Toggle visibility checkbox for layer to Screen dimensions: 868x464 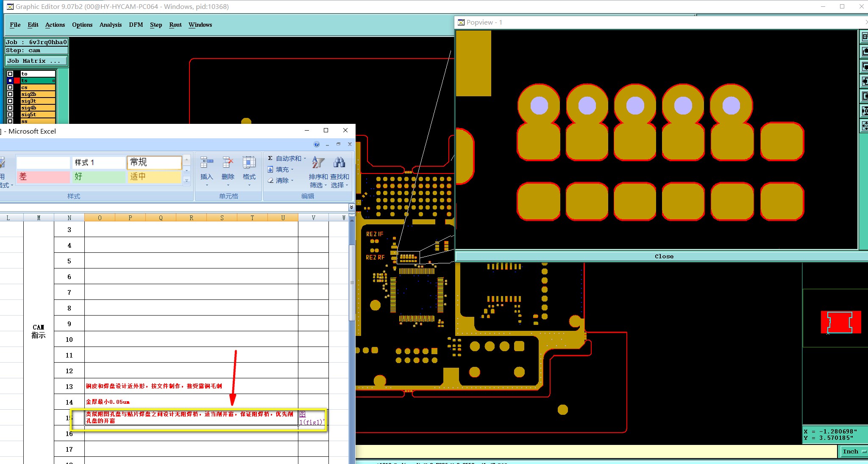pyautogui.click(x=10, y=74)
